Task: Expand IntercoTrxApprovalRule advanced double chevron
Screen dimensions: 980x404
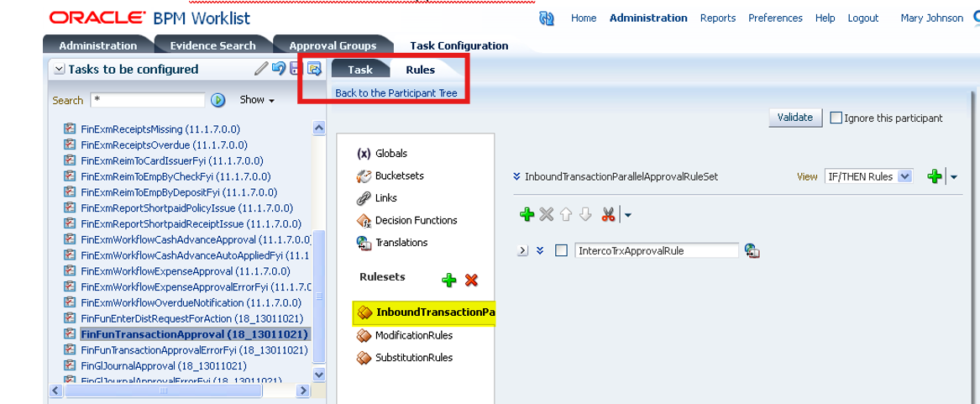Action: (x=541, y=251)
